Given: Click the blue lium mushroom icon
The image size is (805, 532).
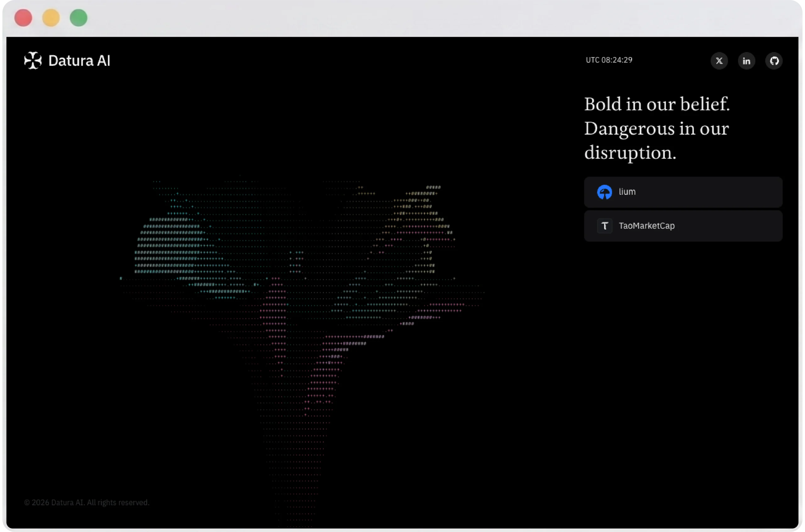Looking at the screenshot, I should (604, 192).
